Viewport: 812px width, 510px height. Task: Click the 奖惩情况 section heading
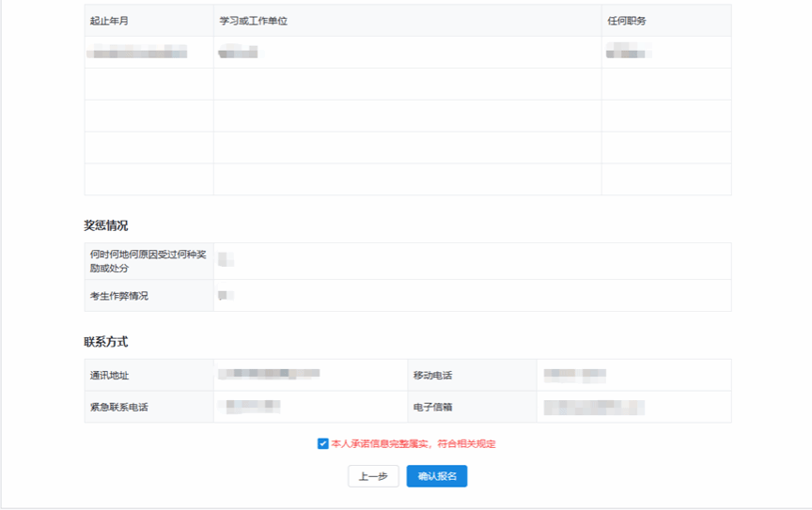[x=106, y=225]
